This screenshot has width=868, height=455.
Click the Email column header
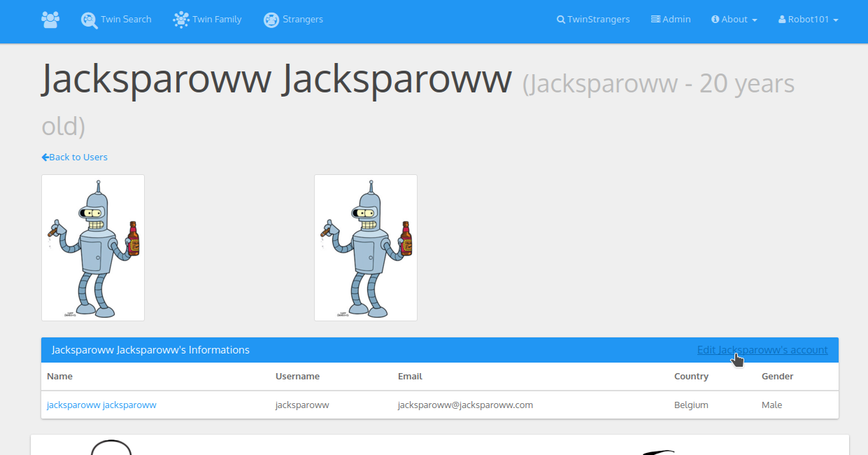coord(410,377)
